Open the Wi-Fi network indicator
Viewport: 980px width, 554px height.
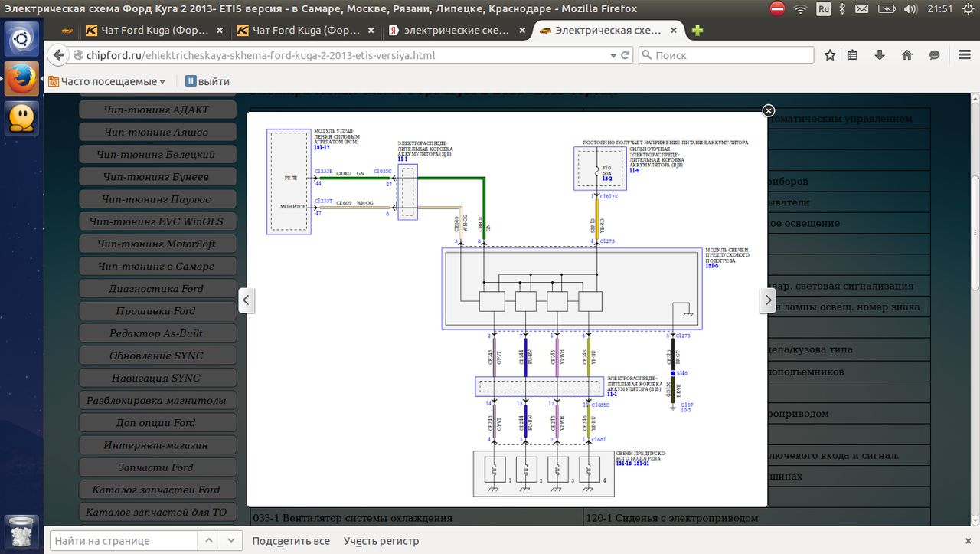(801, 9)
